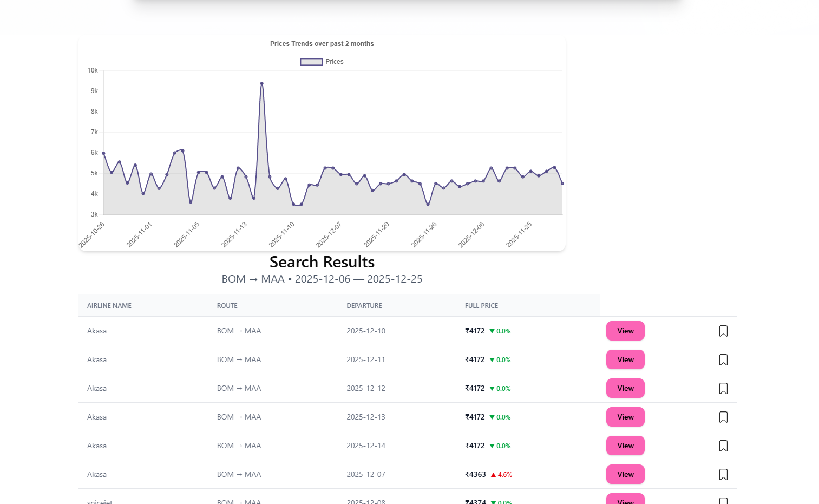Click View for the 2025-12-10 Akasa flight
Screen dimensions: 819x504
(x=625, y=331)
